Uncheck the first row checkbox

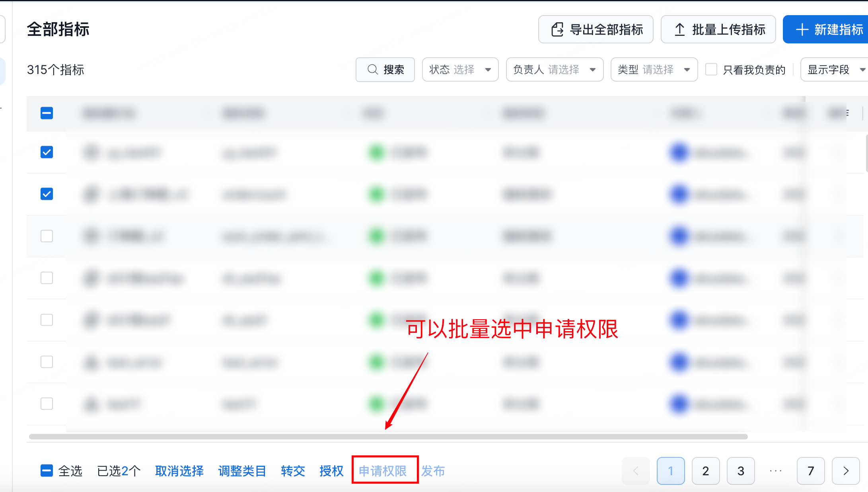(47, 152)
